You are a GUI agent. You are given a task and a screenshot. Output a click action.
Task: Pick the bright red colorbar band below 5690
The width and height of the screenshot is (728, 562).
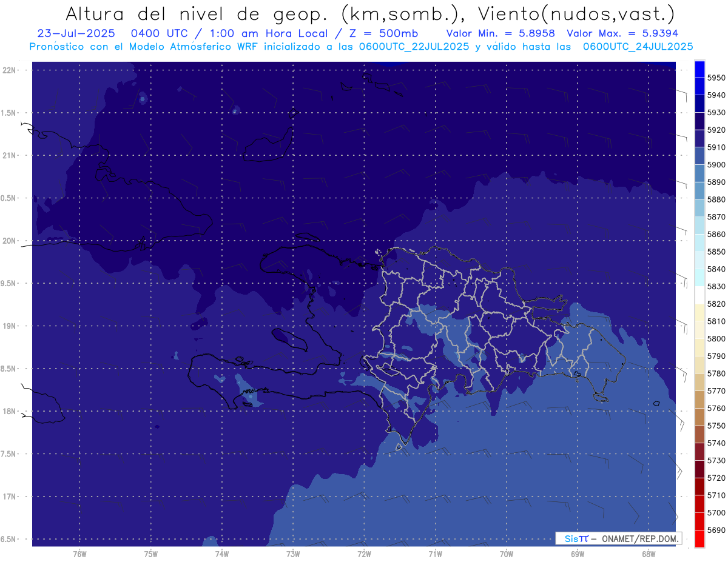(x=699, y=538)
